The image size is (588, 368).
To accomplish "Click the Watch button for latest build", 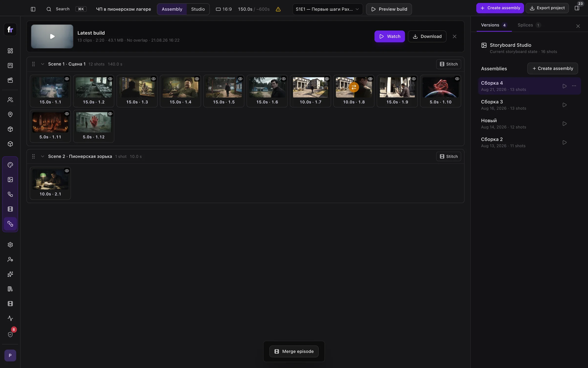I will [390, 36].
